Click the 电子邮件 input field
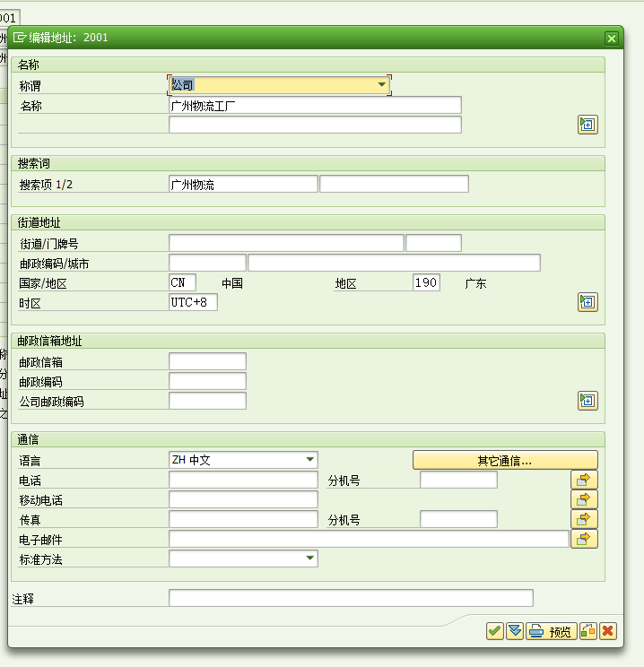The image size is (644, 667). [x=368, y=539]
